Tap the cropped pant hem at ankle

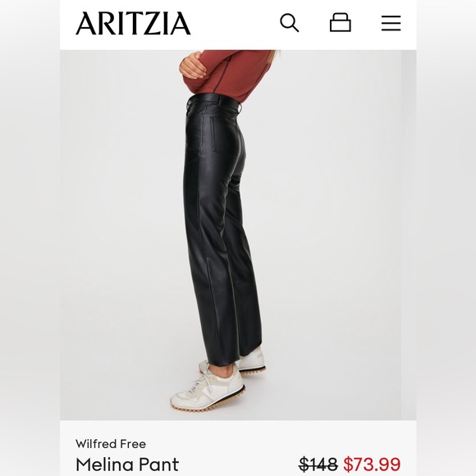[223, 359]
